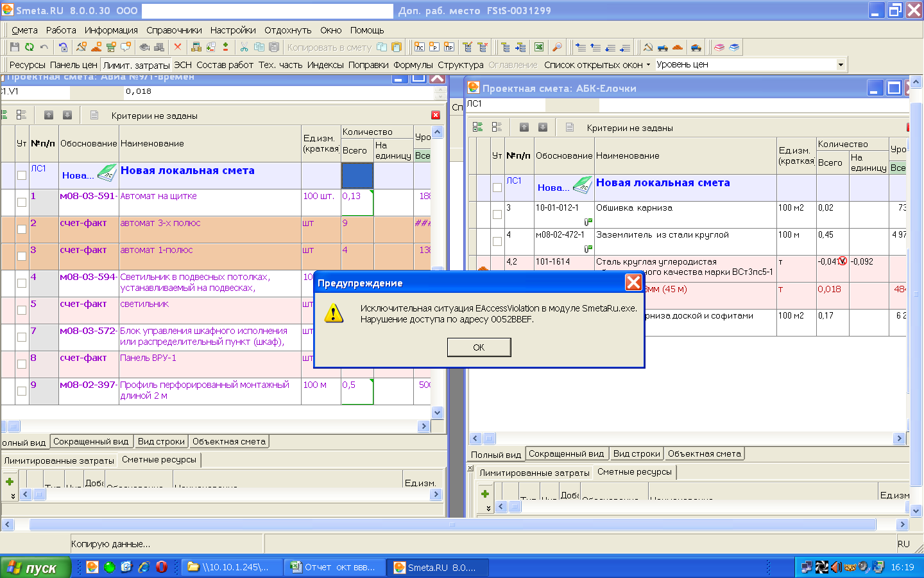Click green plus icon in АБК-Елочки lower panel

tap(485, 493)
